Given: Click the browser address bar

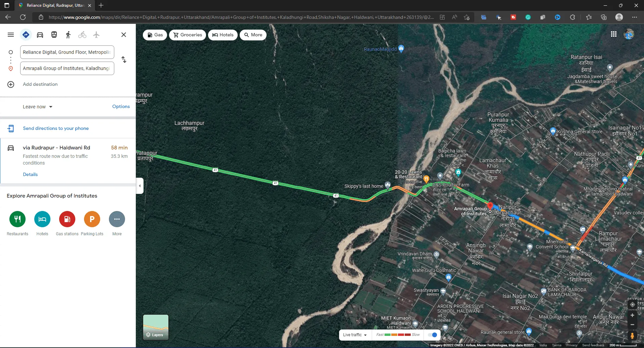Looking at the screenshot, I should pyautogui.click(x=240, y=17).
